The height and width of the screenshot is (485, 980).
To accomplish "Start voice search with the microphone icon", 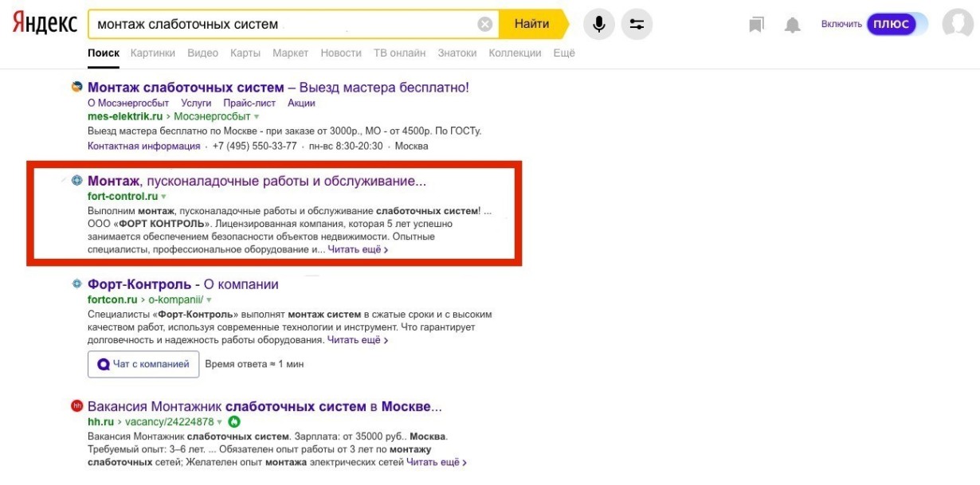I will [599, 24].
